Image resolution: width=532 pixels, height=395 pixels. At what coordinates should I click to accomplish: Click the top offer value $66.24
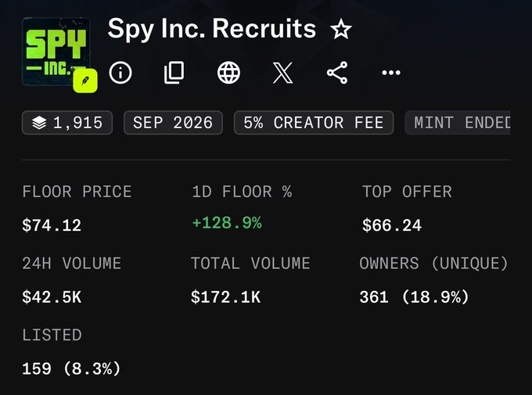[x=392, y=225]
